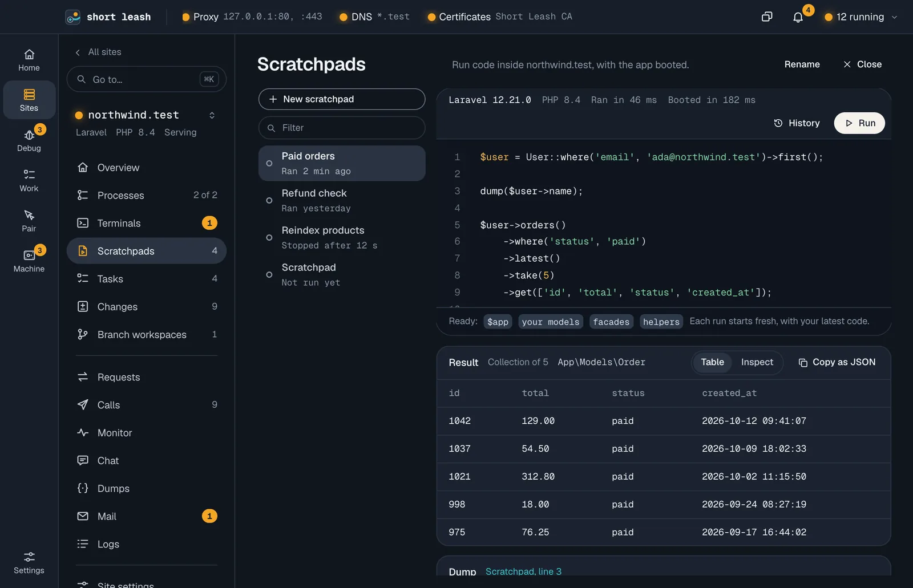This screenshot has height=588, width=913.
Task: Open the Monitor page
Action: [x=147, y=433]
